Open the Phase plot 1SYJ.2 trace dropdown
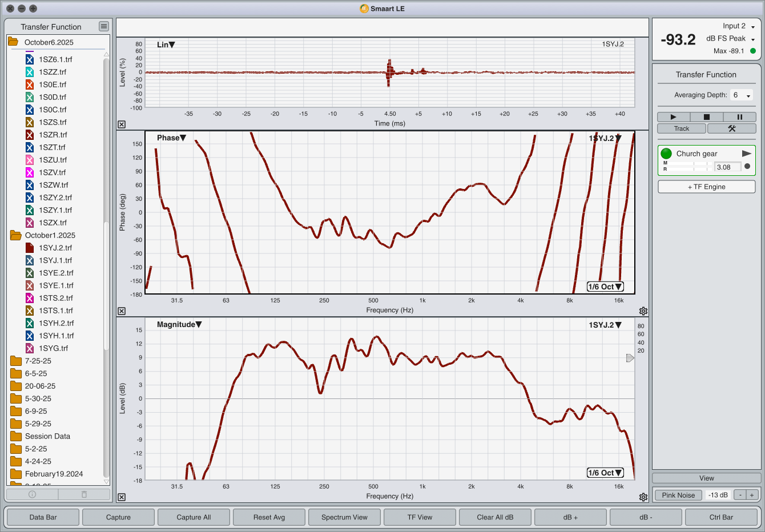765x532 pixels. 605,138
